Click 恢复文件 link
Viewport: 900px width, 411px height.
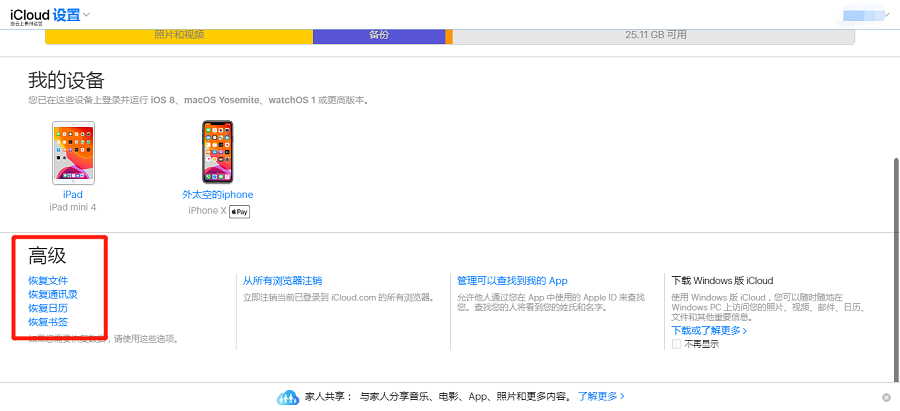(48, 281)
